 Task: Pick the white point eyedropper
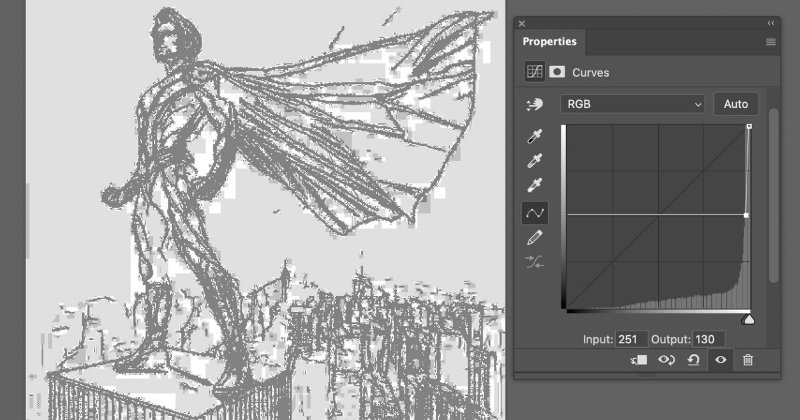(536, 186)
